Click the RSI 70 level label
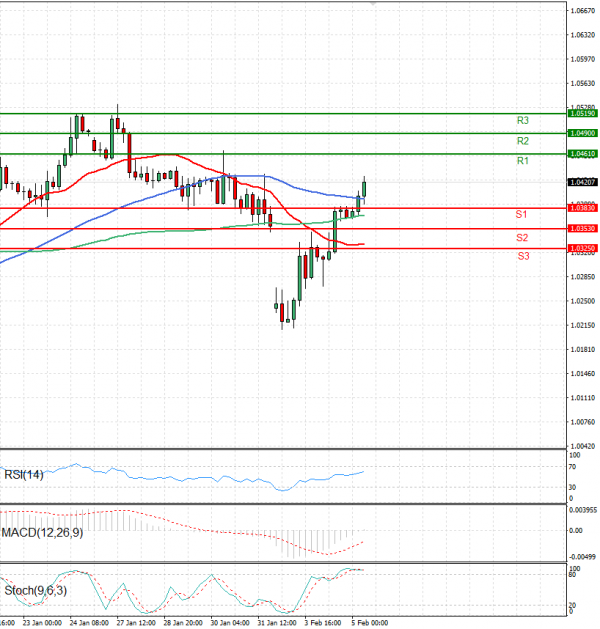This screenshot has height=629, width=600. (x=572, y=467)
